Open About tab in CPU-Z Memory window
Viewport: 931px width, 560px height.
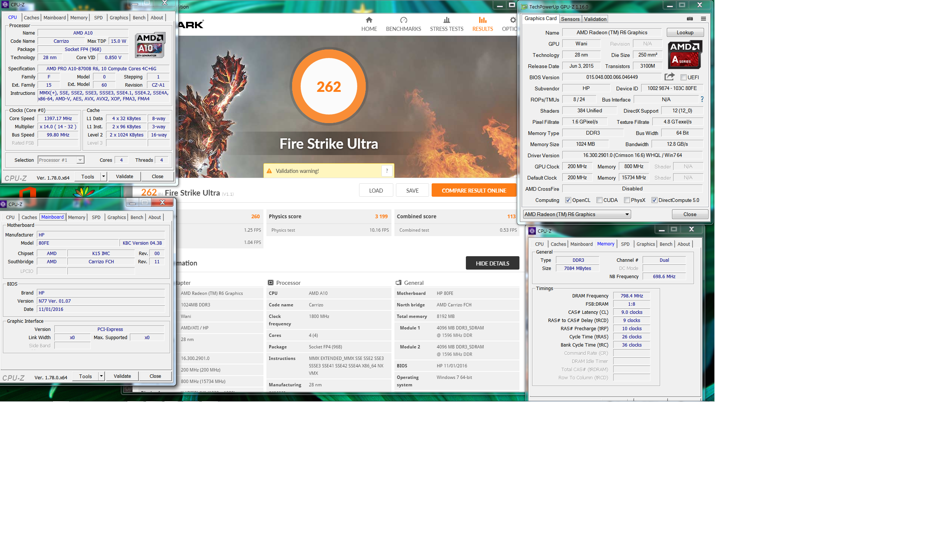click(683, 244)
